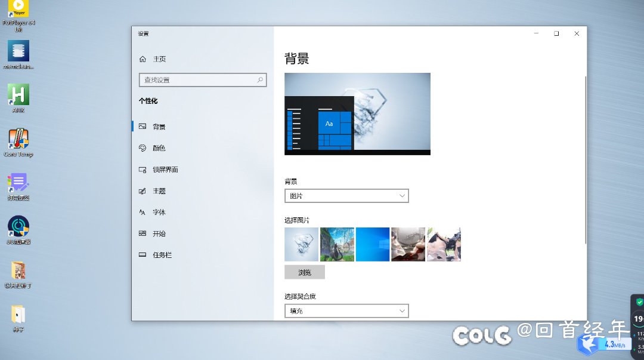The image size is (644, 360).
Task: Select the blue Windows default wallpaper thumbnail
Action: point(373,244)
